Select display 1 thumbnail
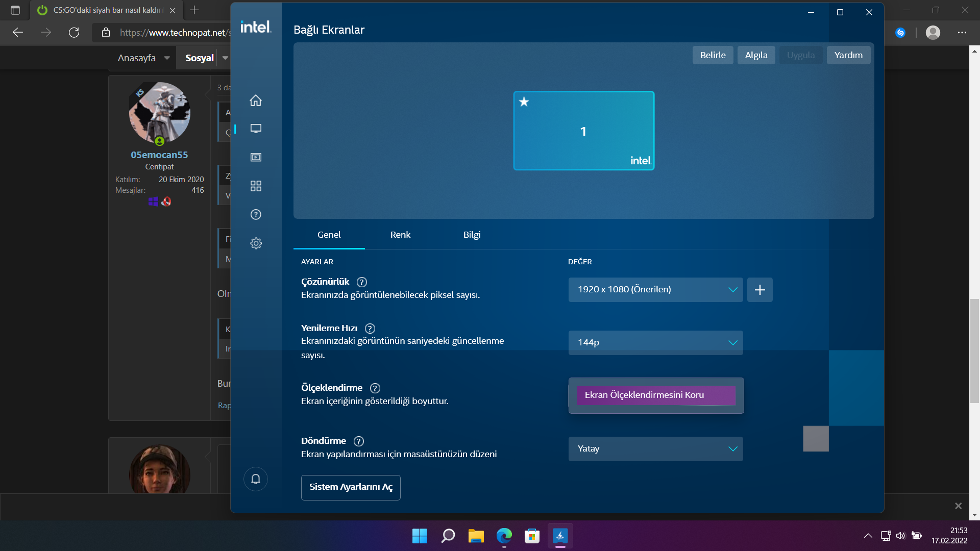 583,131
